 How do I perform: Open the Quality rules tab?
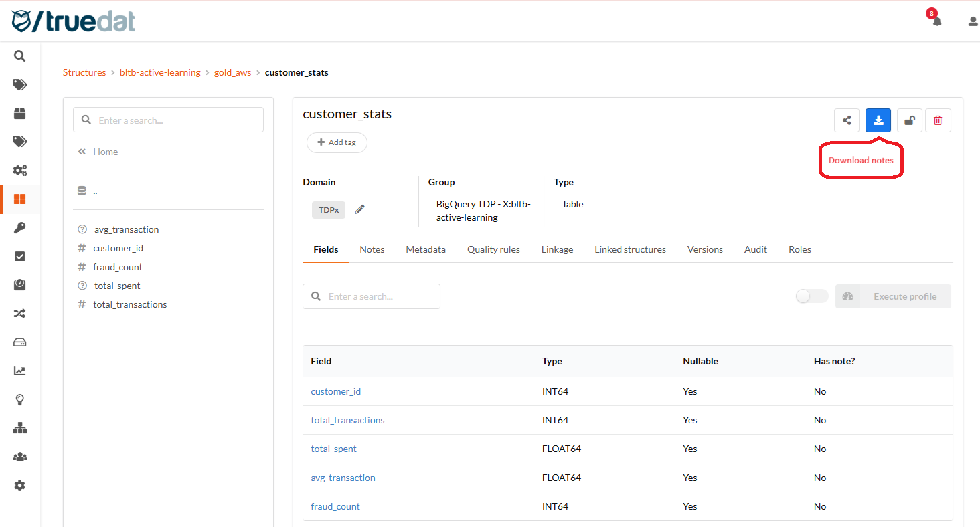point(493,249)
